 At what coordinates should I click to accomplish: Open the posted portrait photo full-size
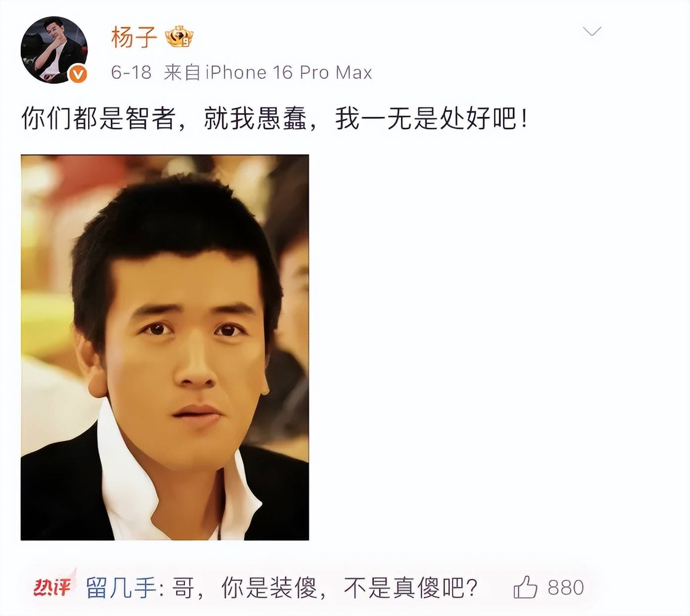coord(165,347)
